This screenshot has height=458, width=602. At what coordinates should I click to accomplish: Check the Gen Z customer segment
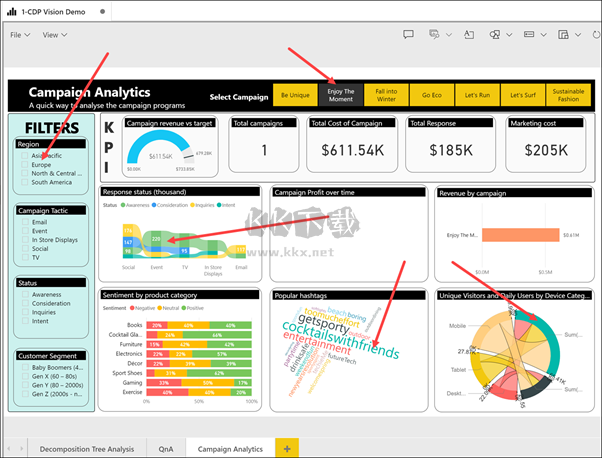tap(25, 394)
